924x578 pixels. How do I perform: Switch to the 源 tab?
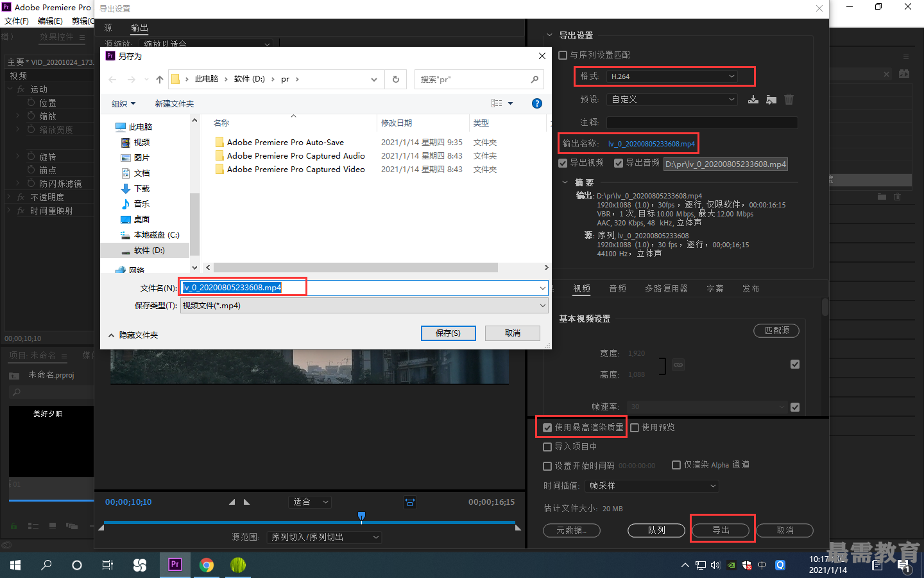coord(108,28)
